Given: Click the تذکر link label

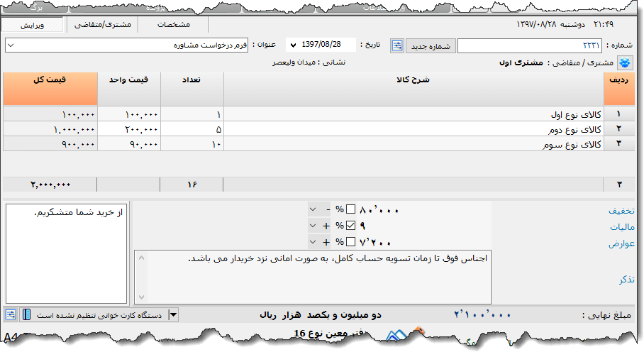Looking at the screenshot, I should pos(627,280).
